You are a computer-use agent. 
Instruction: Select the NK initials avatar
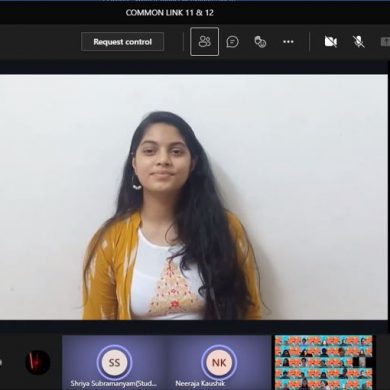pos(219,362)
